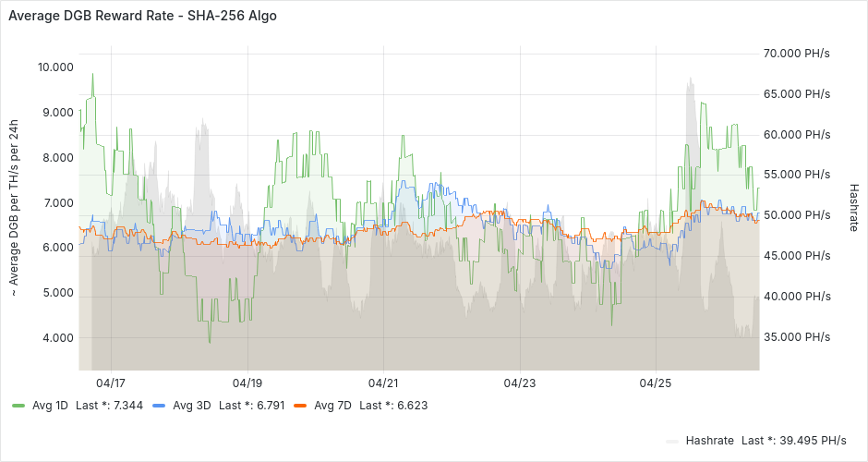The width and height of the screenshot is (868, 462).
Task: Click the 04/25 date on the x-axis
Action: (x=656, y=383)
